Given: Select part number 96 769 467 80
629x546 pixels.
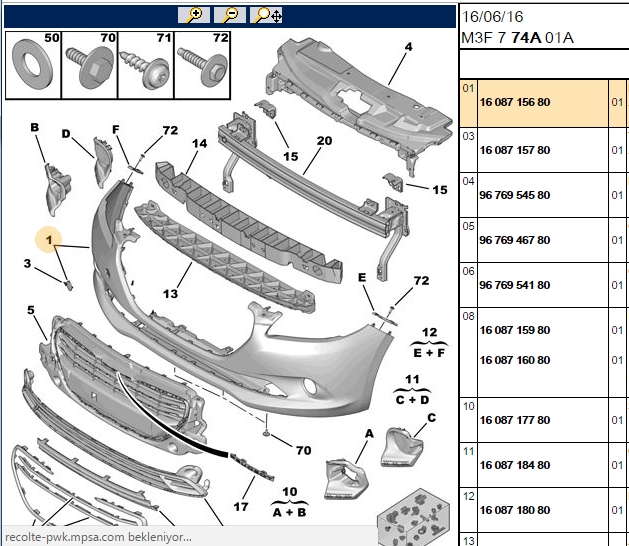Looking at the screenshot, I should (x=515, y=240).
